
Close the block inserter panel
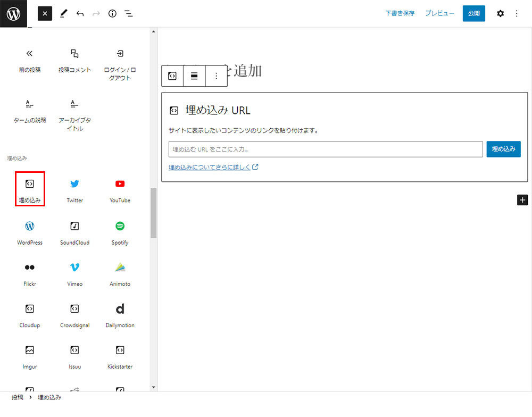[45, 14]
